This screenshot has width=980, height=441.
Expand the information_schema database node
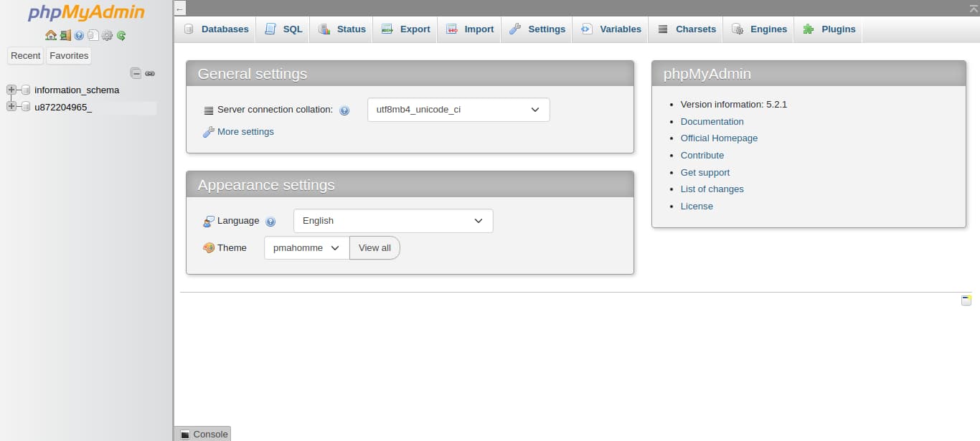click(x=11, y=90)
